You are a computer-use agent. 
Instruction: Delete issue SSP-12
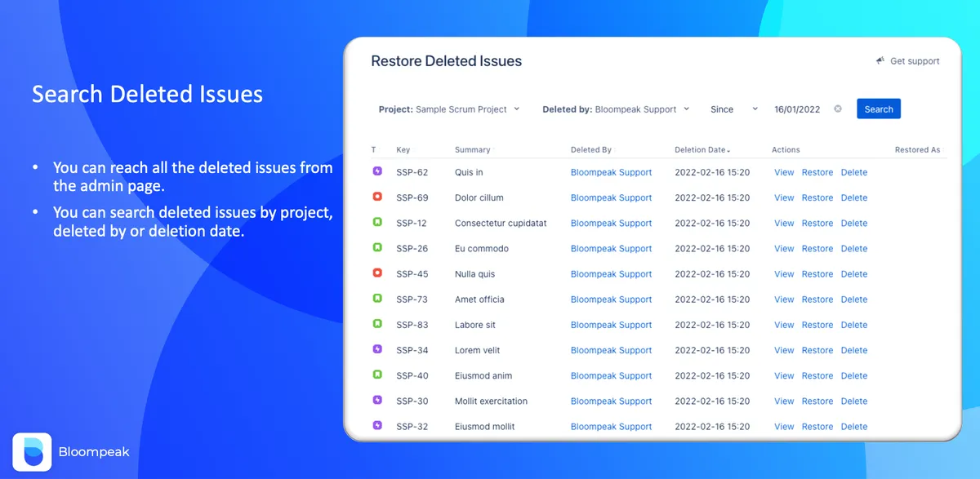tap(854, 223)
